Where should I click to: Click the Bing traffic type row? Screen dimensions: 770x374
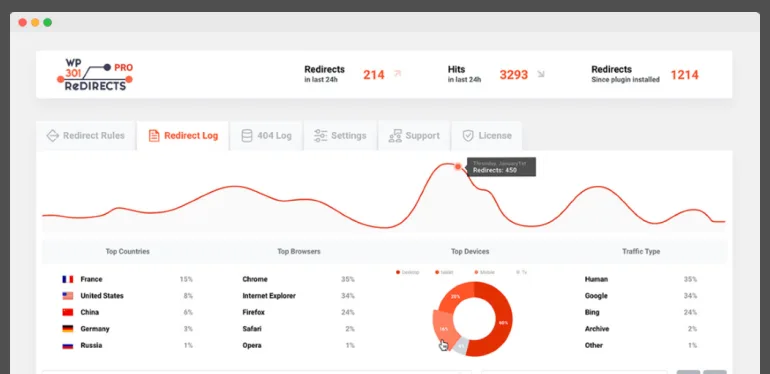point(641,312)
